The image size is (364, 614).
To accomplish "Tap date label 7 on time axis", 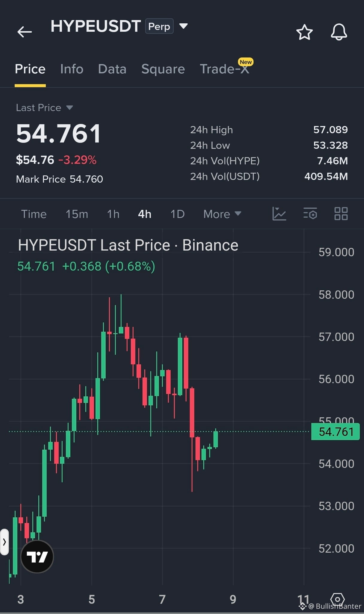I will (x=162, y=599).
